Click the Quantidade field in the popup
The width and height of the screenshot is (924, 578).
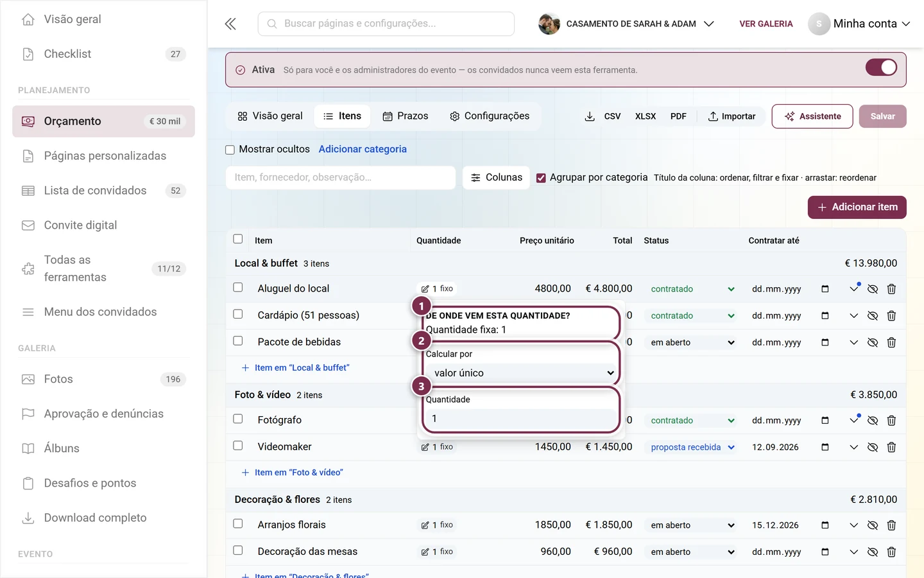click(521, 419)
